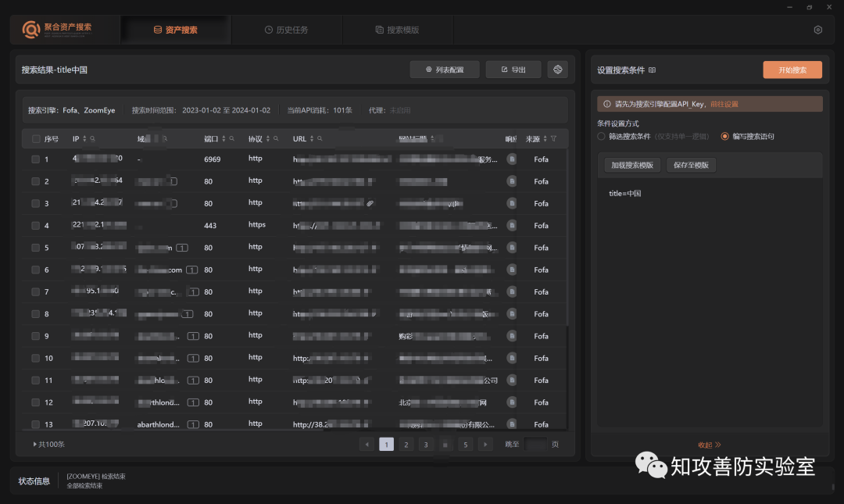Screen dimensions: 844x504
Task: View the response document icon in row 6
Action: click(512, 270)
